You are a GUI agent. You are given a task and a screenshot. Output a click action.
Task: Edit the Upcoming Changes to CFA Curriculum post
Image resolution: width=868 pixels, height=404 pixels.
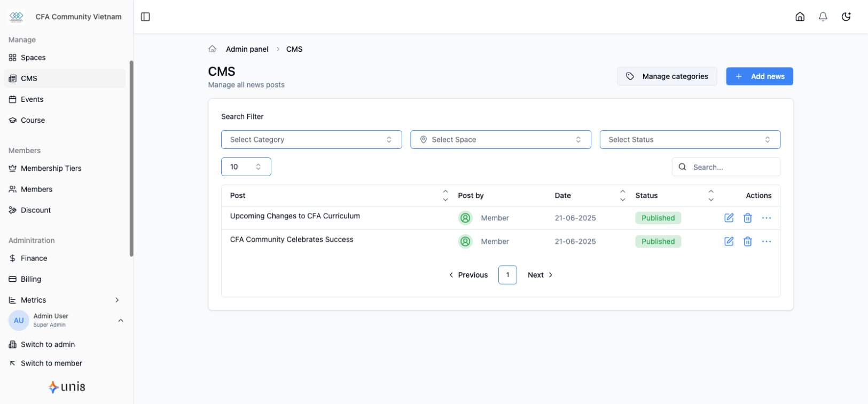click(729, 218)
